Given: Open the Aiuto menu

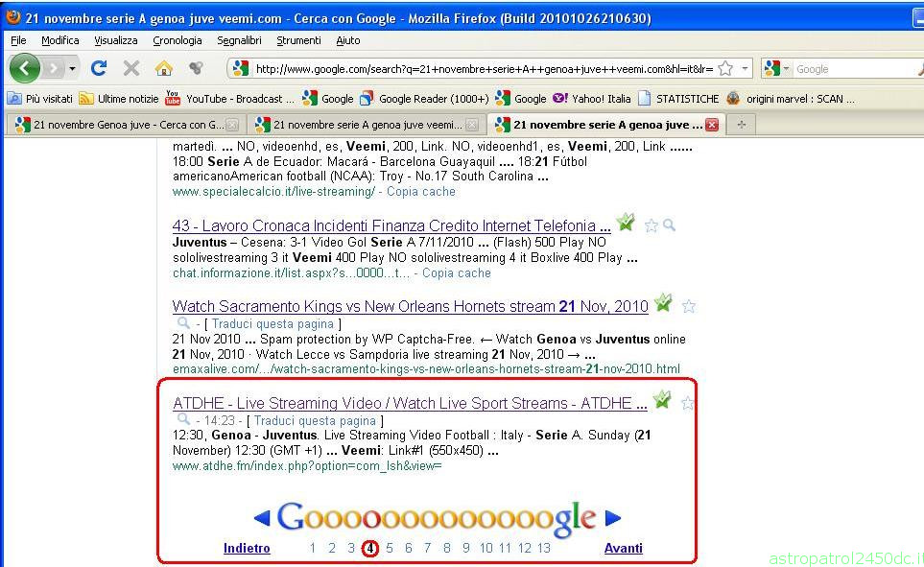Looking at the screenshot, I should tap(347, 40).
